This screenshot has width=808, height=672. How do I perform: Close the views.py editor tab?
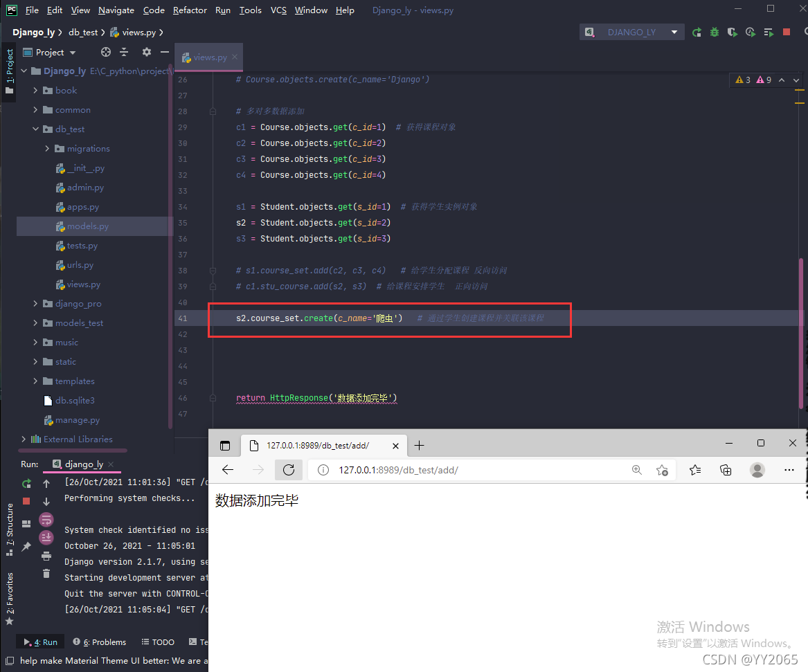tap(235, 57)
